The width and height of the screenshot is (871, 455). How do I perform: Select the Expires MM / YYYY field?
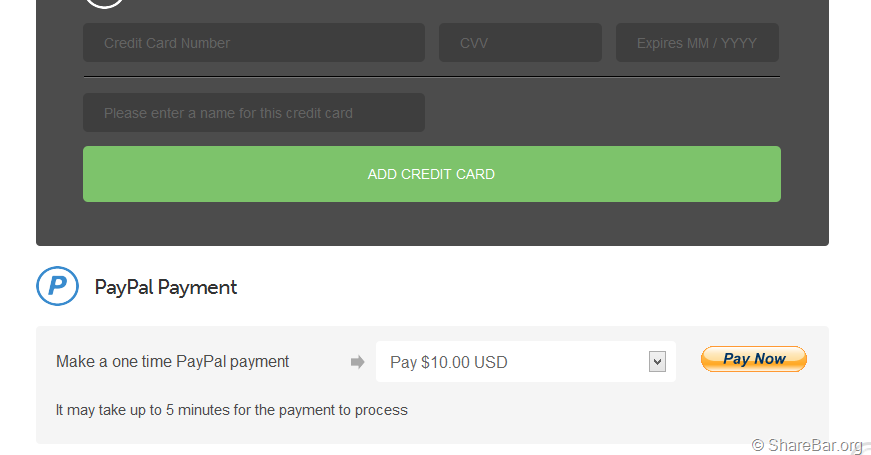coord(697,43)
